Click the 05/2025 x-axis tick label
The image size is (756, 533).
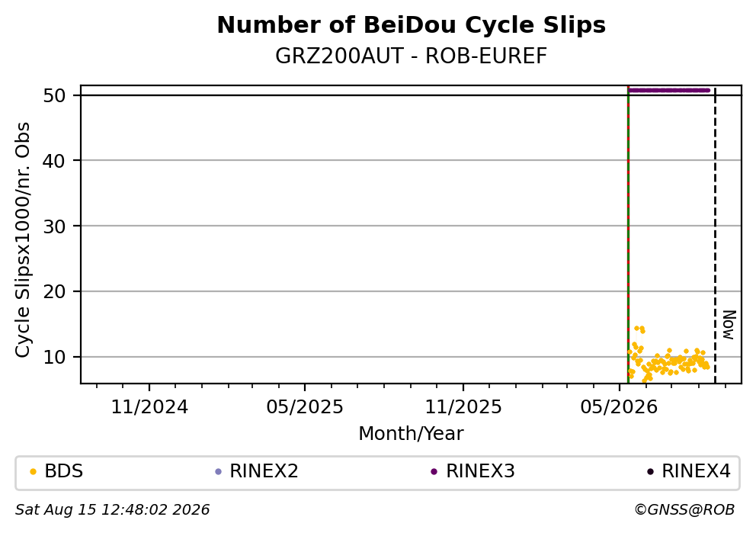pyautogui.click(x=305, y=408)
